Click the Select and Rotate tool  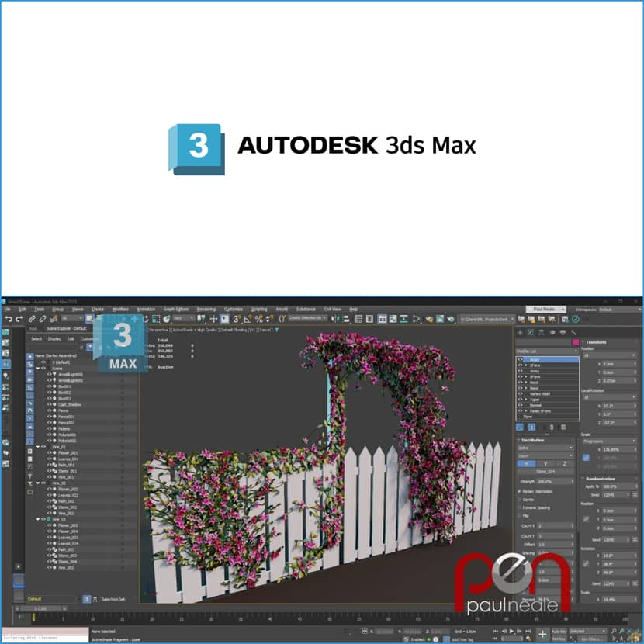pos(145,319)
